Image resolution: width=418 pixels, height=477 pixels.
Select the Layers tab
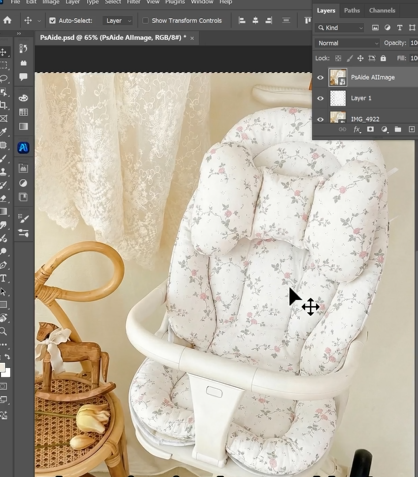(326, 11)
